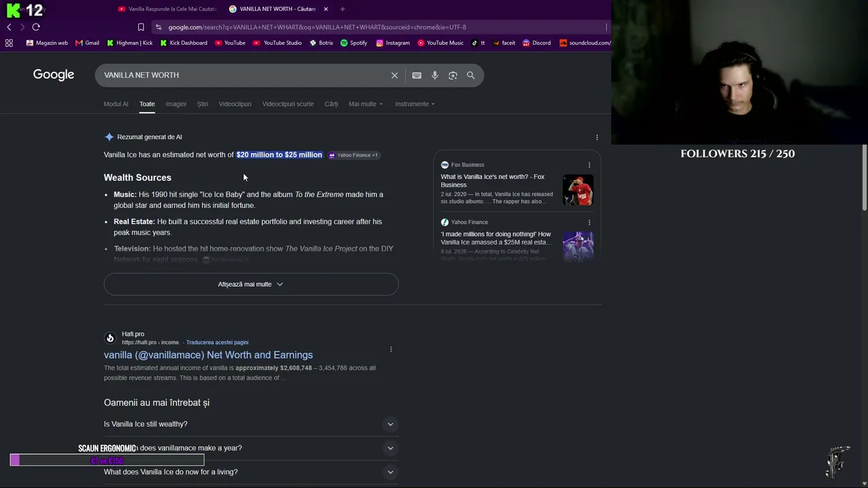Switch to the Vanilla Raspunde YouTube tab
Viewport: 868px width, 488px height.
click(167, 9)
